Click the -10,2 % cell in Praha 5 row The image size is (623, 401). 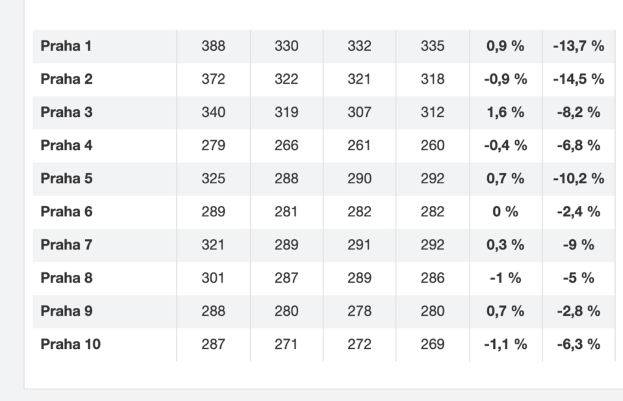tap(578, 178)
